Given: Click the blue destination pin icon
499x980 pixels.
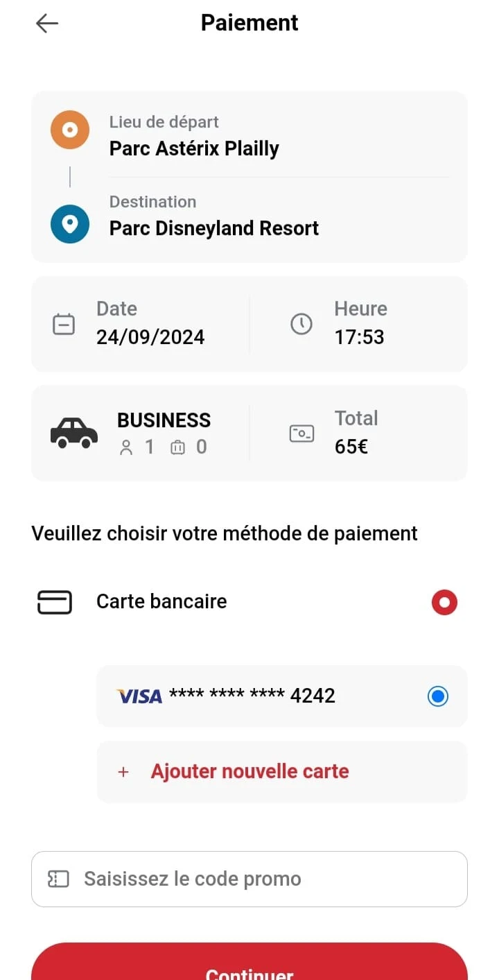Looking at the screenshot, I should pyautogui.click(x=70, y=224).
